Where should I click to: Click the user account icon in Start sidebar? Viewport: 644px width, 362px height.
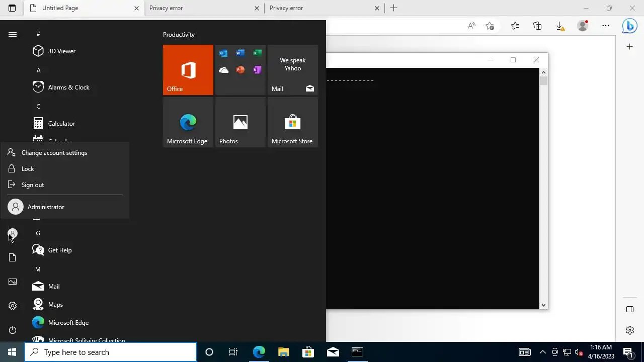coord(13,233)
